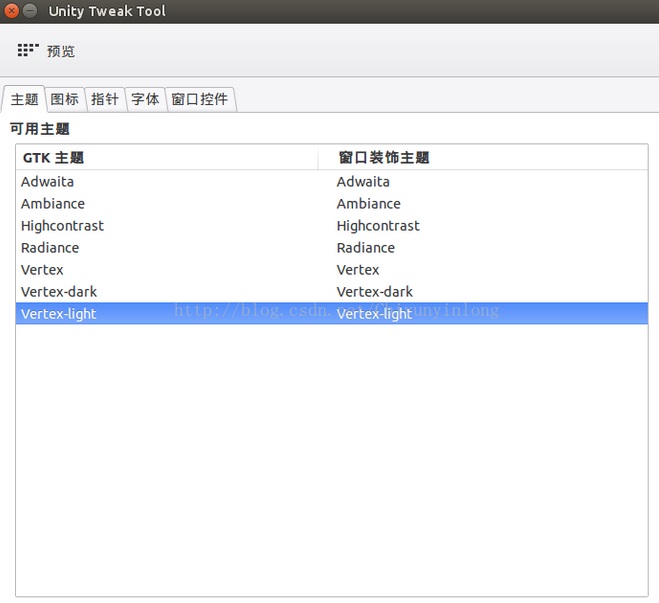Click the grid Overview icon in toolbar
659x603 pixels.
[28, 50]
